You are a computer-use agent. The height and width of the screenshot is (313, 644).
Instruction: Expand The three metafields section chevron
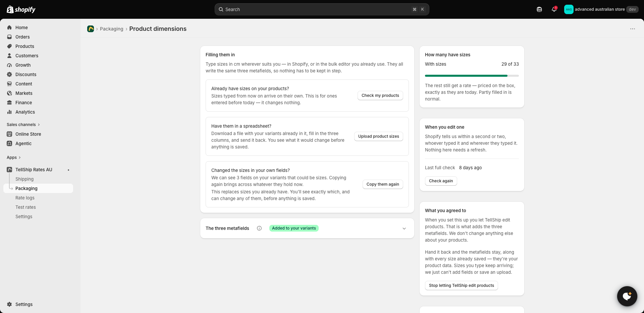(x=404, y=229)
